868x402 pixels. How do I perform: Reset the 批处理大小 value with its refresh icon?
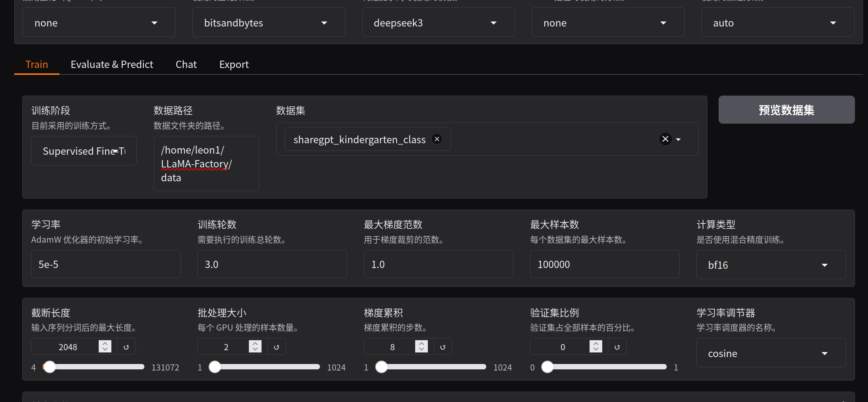(276, 347)
